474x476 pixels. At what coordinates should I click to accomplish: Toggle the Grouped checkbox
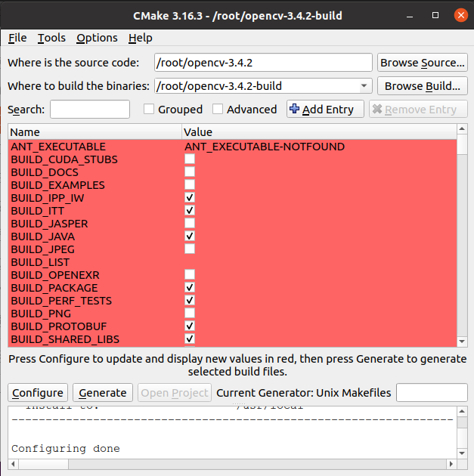pos(149,109)
